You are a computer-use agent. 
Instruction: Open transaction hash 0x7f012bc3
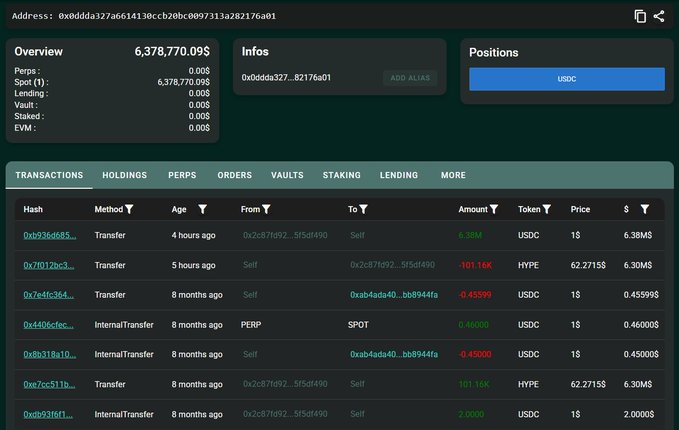49,265
